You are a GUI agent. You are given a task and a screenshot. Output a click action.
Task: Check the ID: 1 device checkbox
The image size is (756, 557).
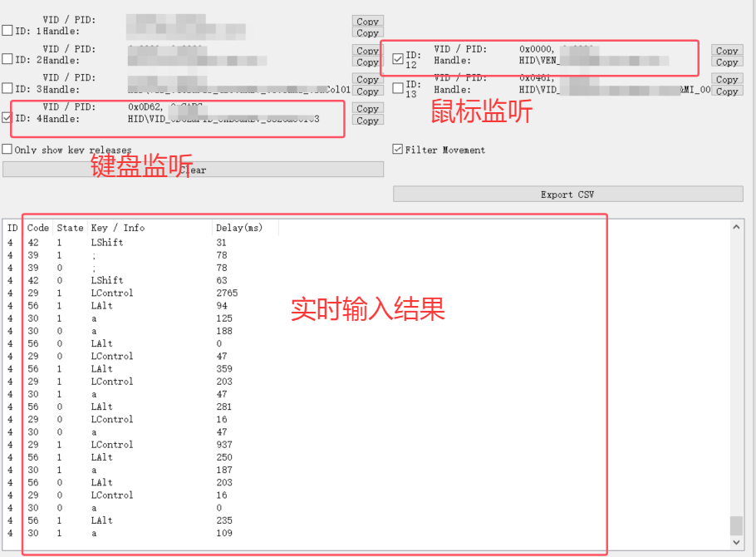click(7, 31)
